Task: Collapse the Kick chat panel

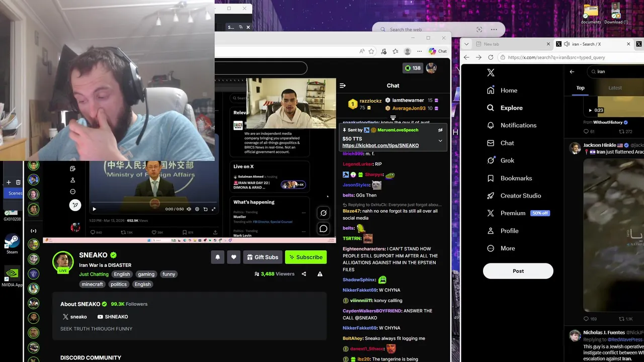Action: coord(343,85)
